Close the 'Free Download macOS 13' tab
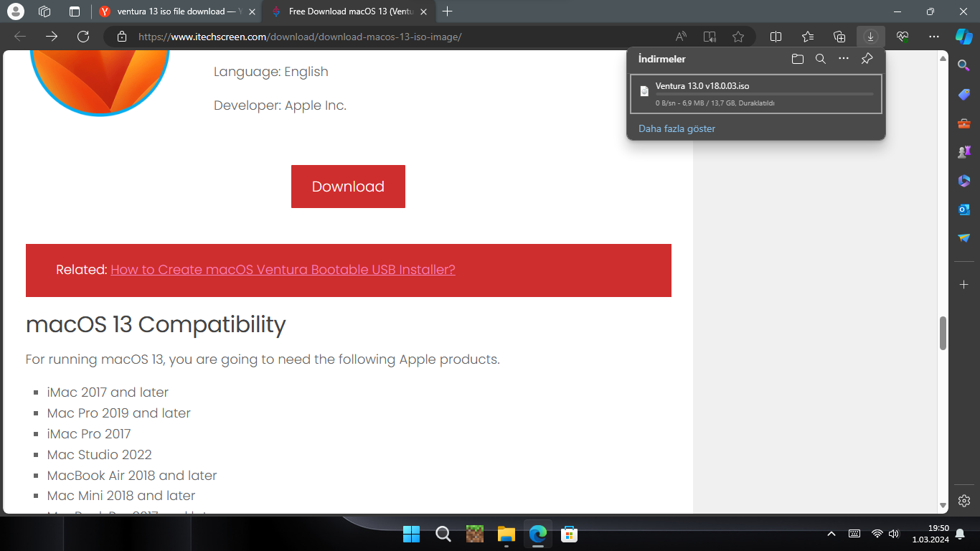 click(424, 11)
